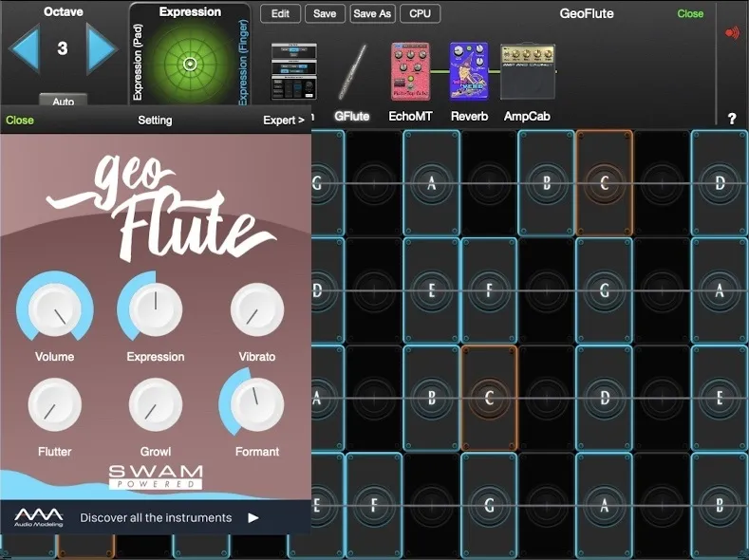Click the Expression knob
The height and width of the screenshot is (560, 749).
(x=156, y=308)
